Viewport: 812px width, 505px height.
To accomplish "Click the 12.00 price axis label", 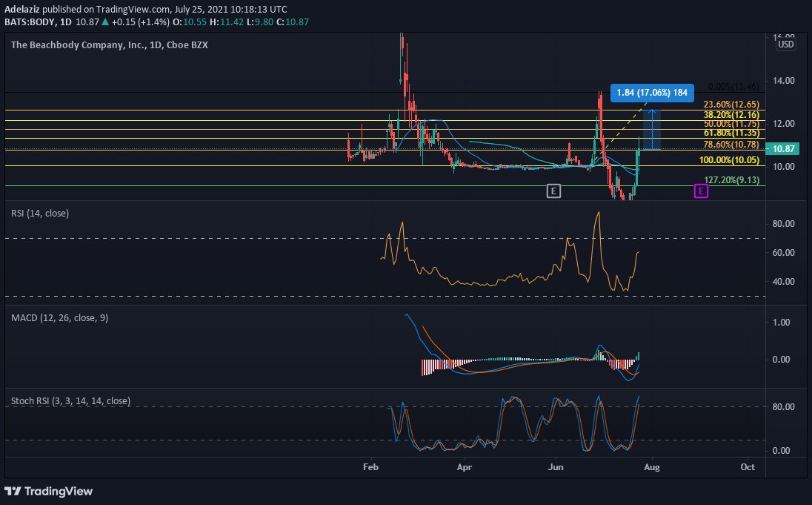I will (x=784, y=123).
